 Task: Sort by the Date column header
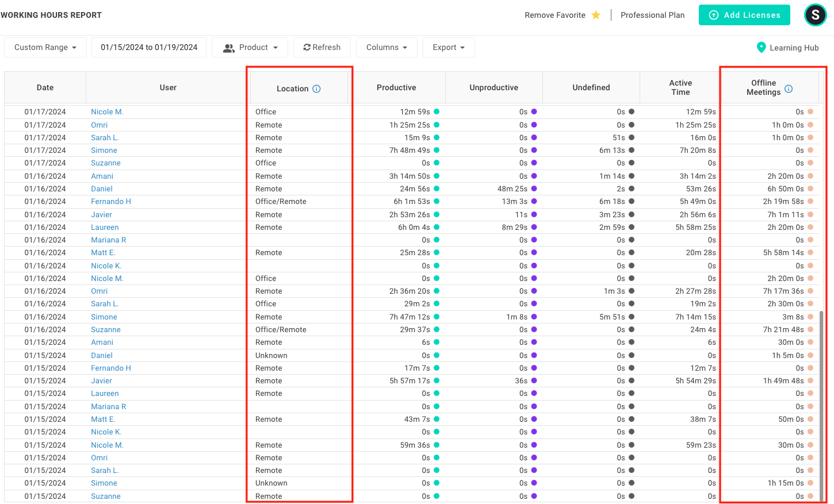[x=45, y=87]
